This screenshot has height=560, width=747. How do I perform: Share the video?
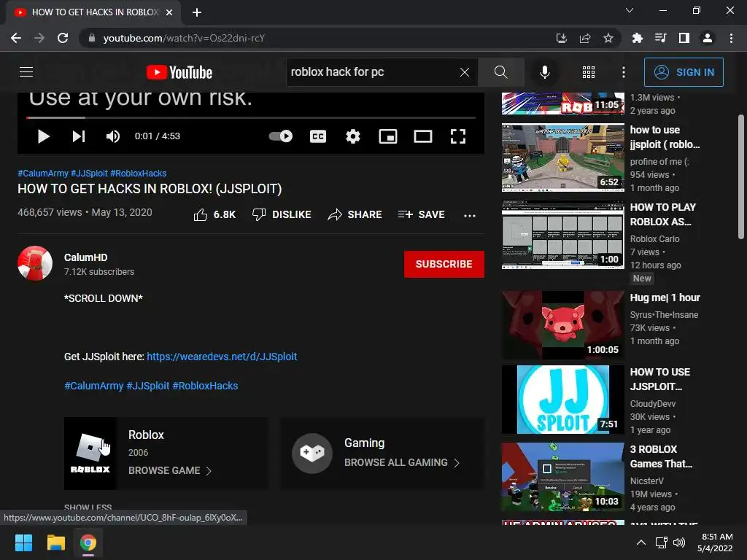point(355,215)
